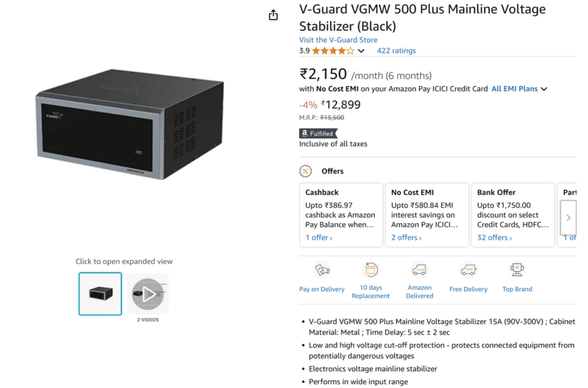The image size is (588, 388).
Task: Open the Cashback offer details via 1 offer
Action: click(x=317, y=237)
